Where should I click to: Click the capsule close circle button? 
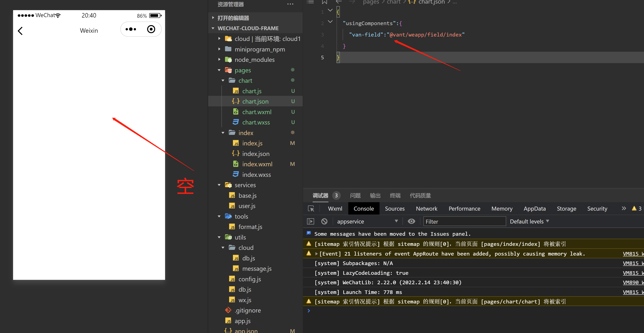click(x=151, y=29)
